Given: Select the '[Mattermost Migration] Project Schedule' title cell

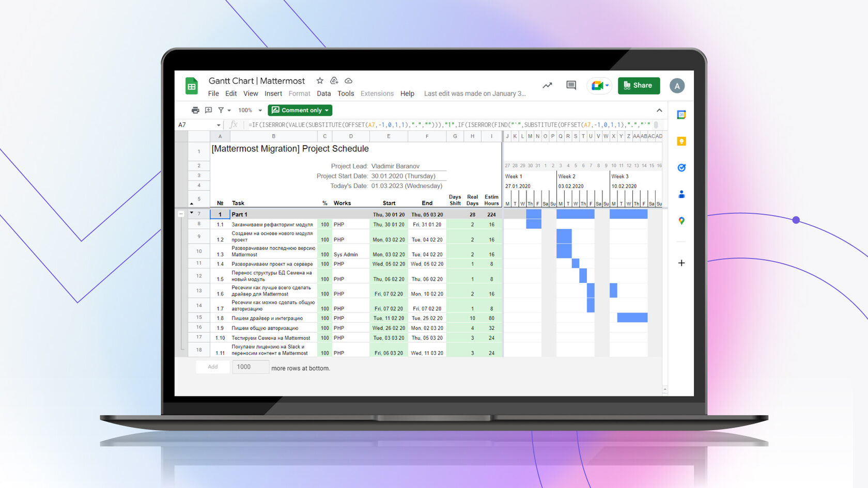Looking at the screenshot, I should 355,149.
